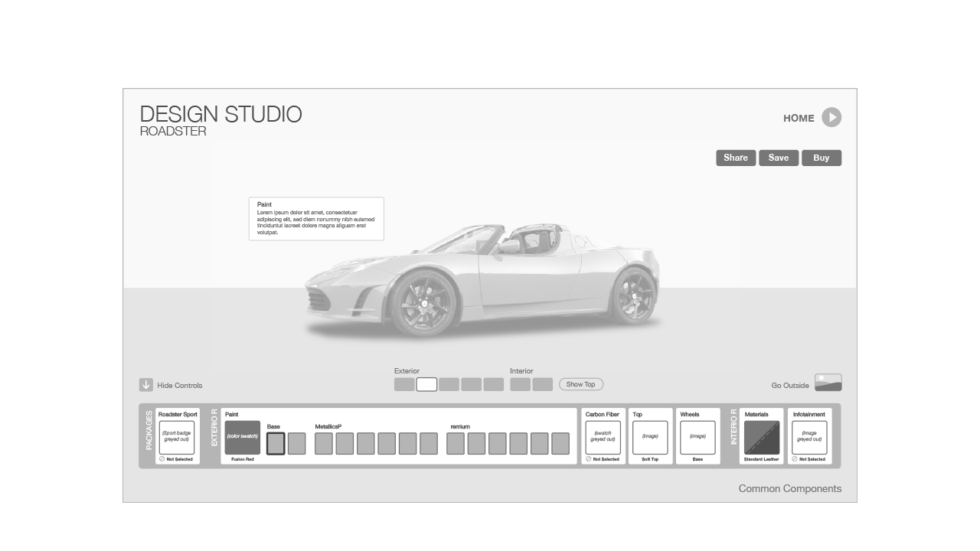Click the Buy button
Screen dimensions: 980x551
tap(822, 158)
